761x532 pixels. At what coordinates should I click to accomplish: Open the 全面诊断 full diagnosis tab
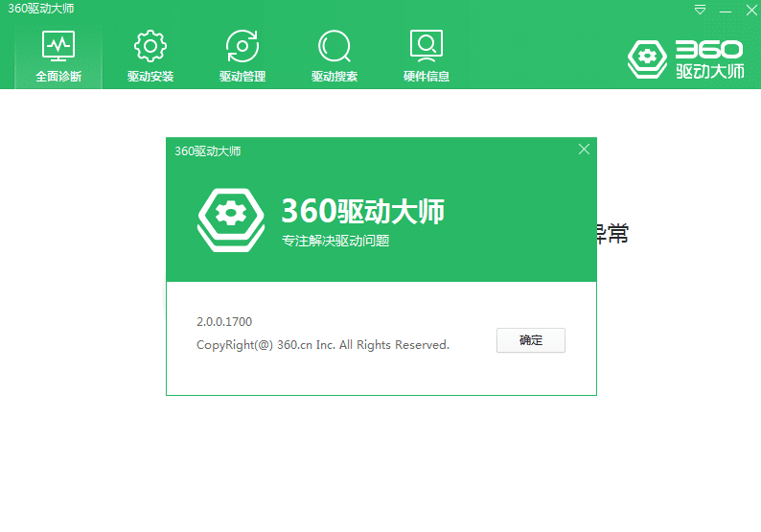click(58, 56)
